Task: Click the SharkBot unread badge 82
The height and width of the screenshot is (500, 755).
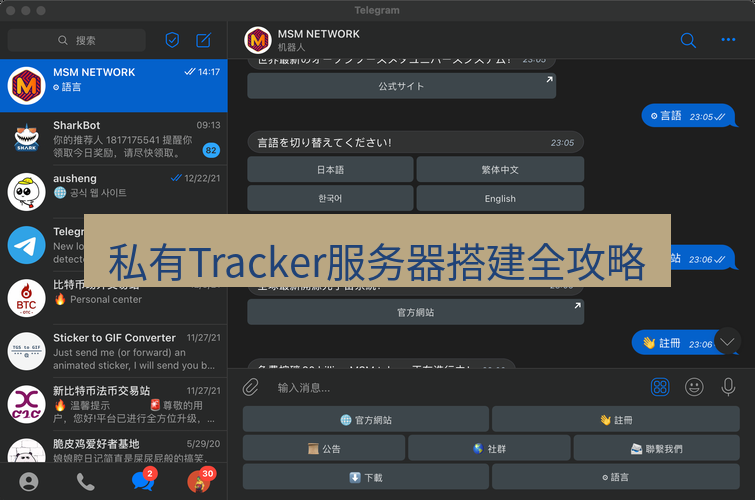Action: (211, 150)
